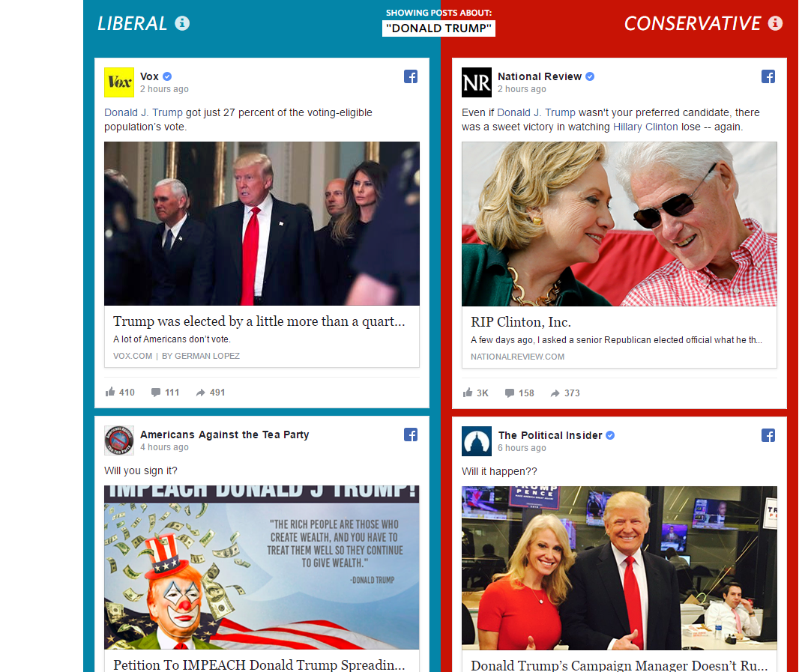The image size is (805, 672).
Task: Click the "BY GERMAN LOPEZ" byline
Action: 201,356
